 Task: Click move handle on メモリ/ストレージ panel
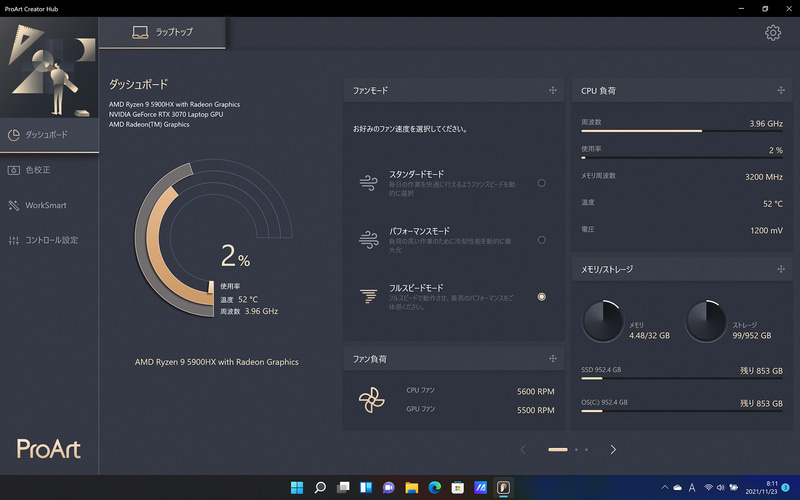(781, 269)
